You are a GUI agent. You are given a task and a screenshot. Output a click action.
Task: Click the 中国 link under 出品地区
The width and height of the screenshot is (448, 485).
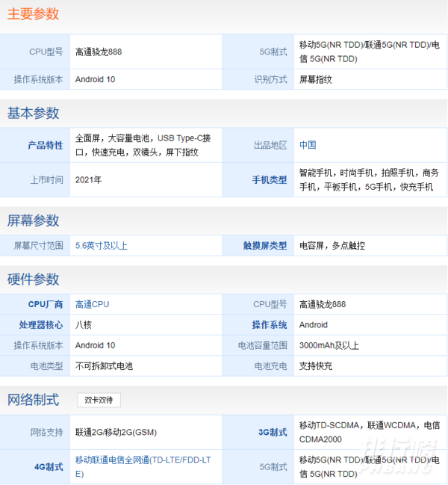pos(308,145)
